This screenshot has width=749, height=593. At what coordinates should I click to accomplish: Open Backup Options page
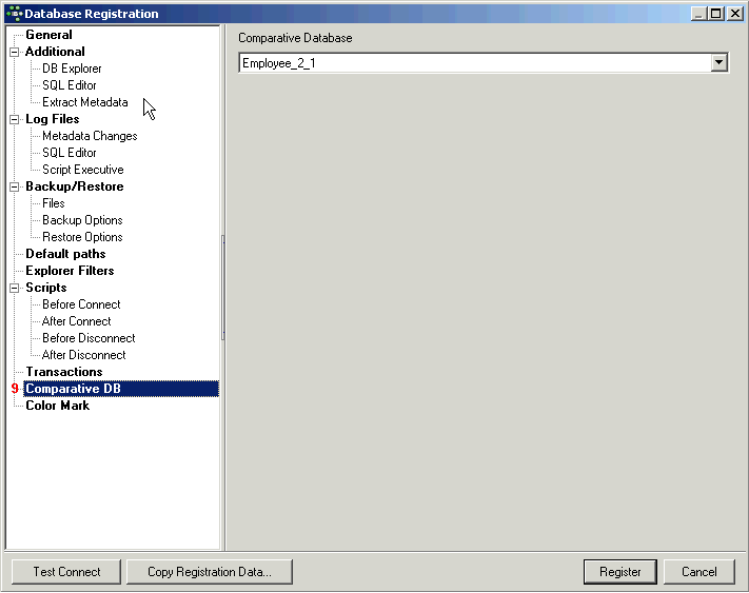[x=82, y=220]
